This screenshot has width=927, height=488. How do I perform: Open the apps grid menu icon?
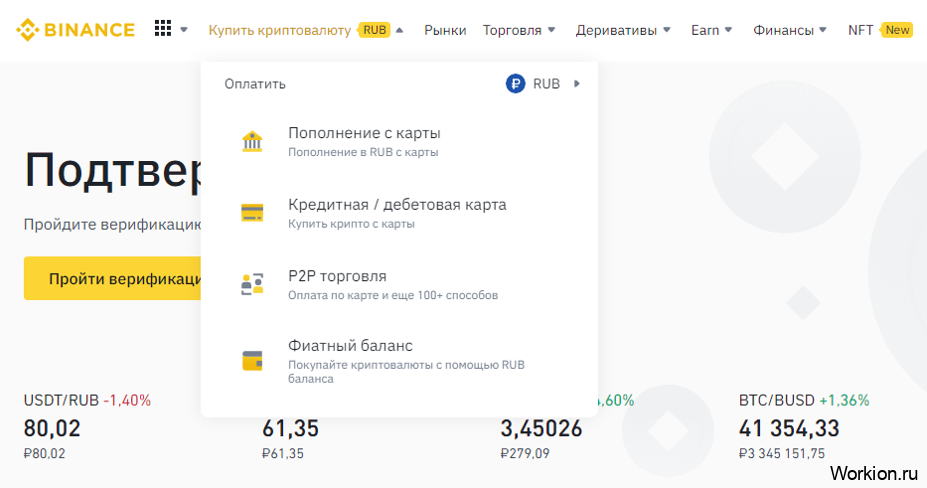click(x=163, y=29)
